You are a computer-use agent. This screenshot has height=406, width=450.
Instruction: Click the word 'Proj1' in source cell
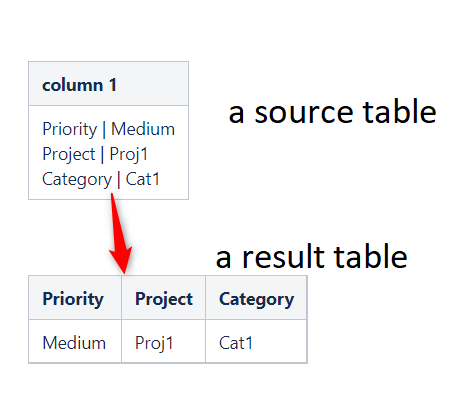pyautogui.click(x=129, y=154)
